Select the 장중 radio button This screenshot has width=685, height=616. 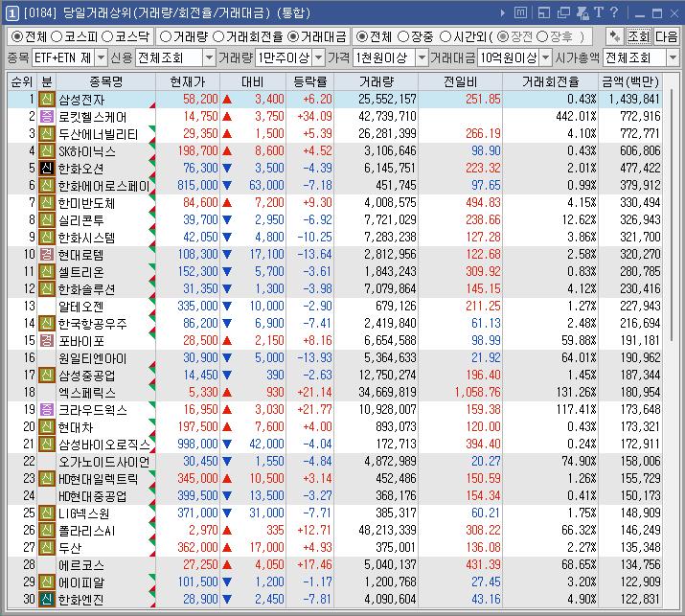click(403, 36)
